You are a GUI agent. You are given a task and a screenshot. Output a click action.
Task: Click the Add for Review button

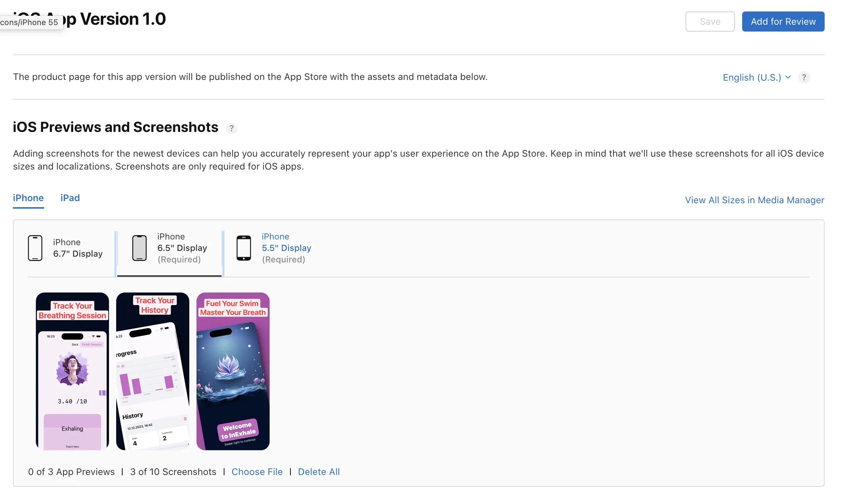(x=783, y=22)
